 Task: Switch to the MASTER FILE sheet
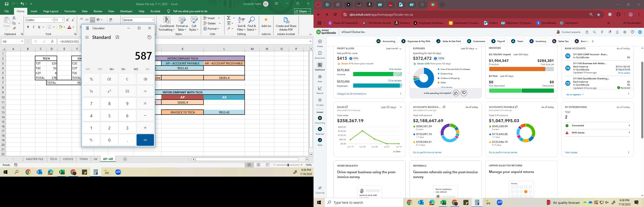[x=35, y=159]
